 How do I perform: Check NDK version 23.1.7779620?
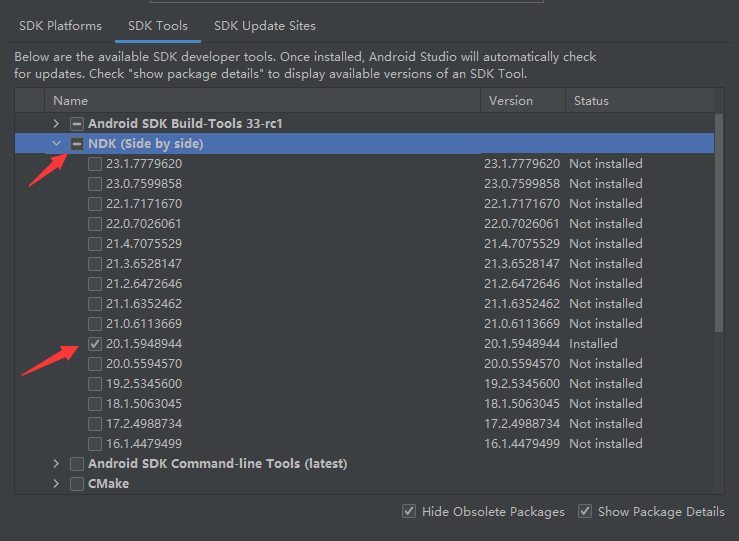tap(95, 164)
